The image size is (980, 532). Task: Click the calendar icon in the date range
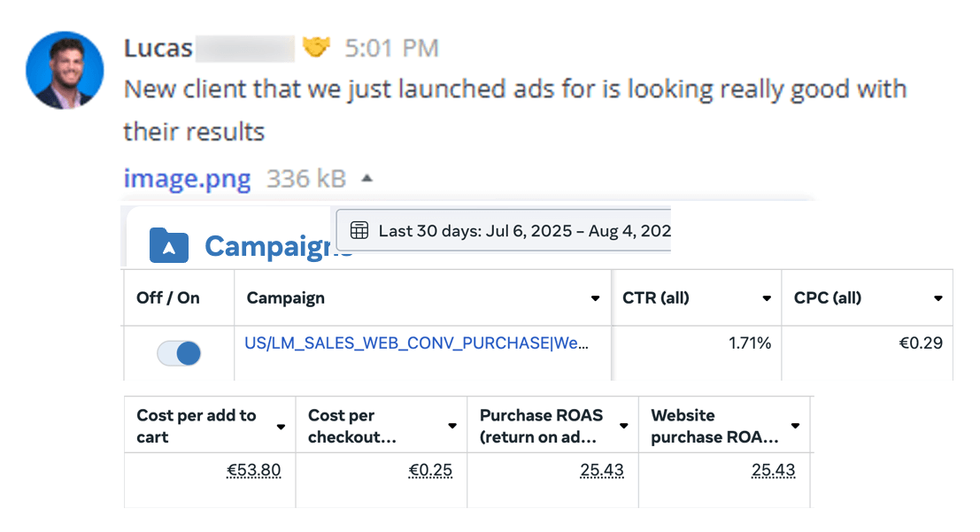359,231
